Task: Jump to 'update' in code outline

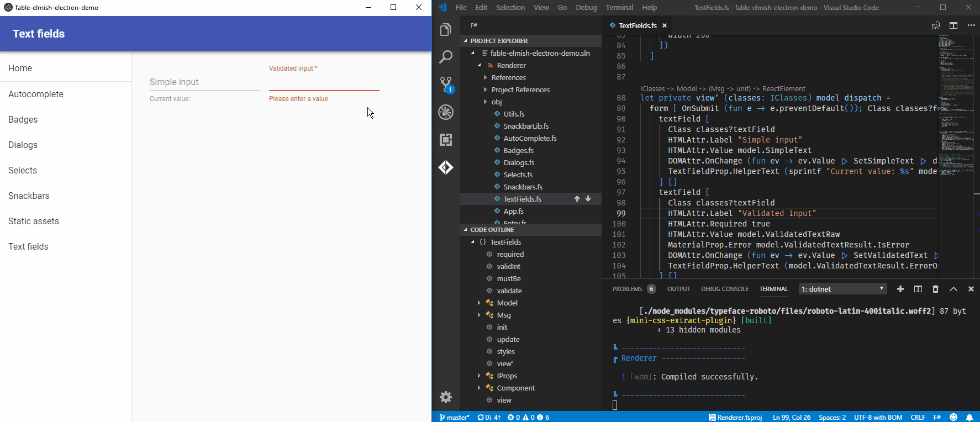Action: tap(508, 339)
